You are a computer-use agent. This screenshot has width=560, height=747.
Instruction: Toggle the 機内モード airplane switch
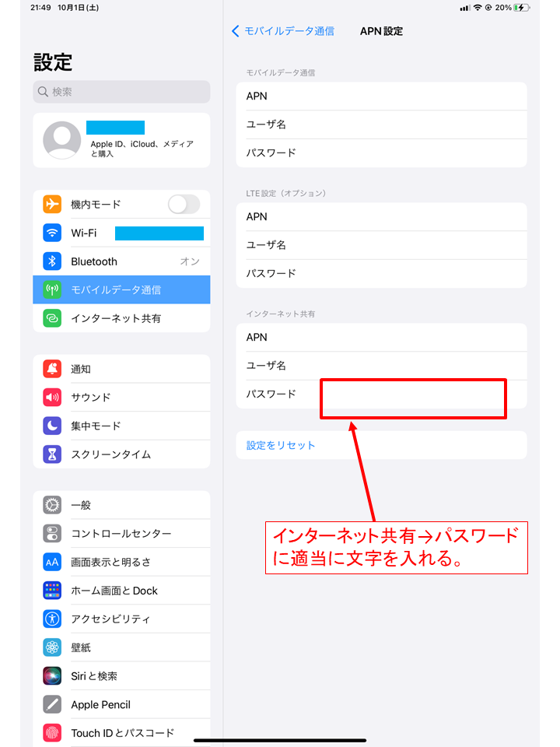click(x=184, y=205)
